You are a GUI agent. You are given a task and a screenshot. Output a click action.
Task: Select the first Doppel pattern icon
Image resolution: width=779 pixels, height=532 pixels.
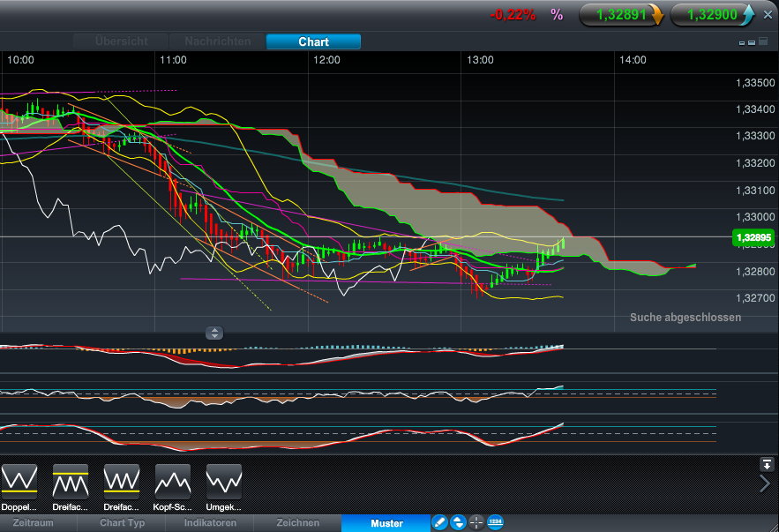(x=19, y=481)
